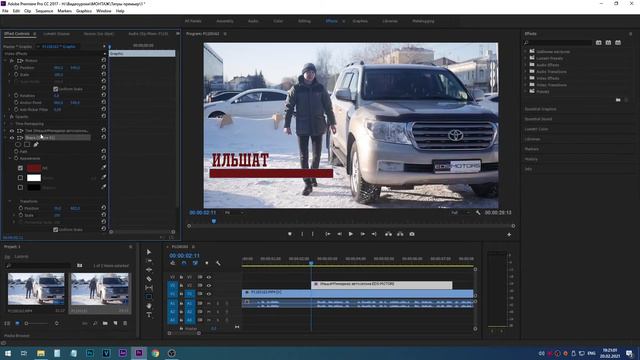Select the Track Select Forward tool

point(149,261)
